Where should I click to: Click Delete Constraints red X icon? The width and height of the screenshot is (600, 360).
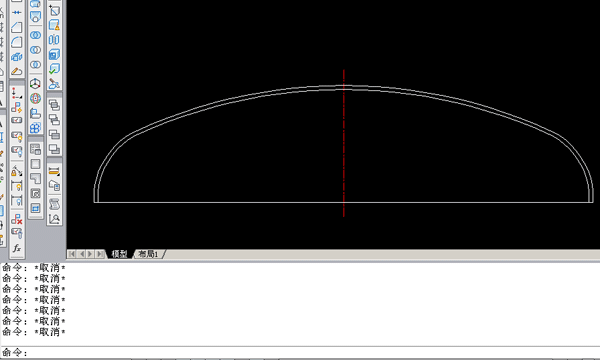pos(16,219)
